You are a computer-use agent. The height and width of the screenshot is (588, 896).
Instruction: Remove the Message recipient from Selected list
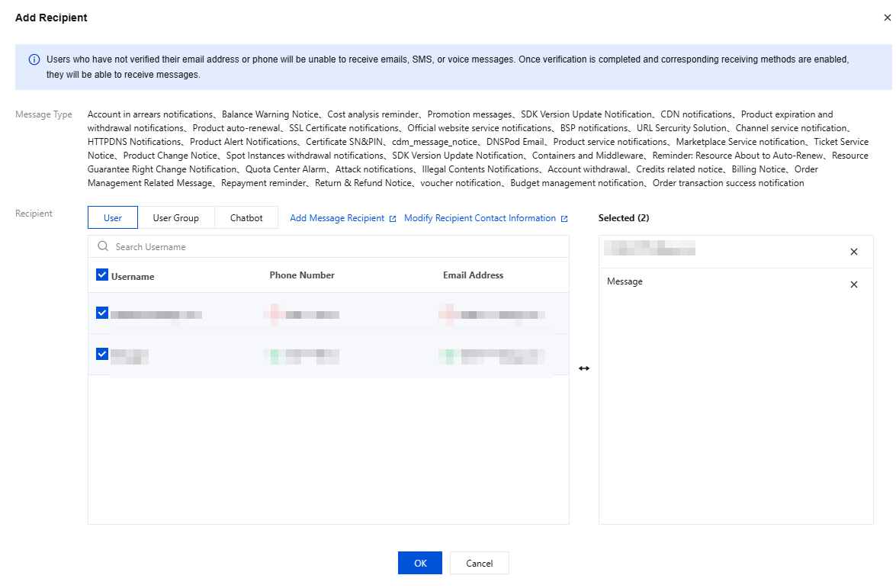853,284
